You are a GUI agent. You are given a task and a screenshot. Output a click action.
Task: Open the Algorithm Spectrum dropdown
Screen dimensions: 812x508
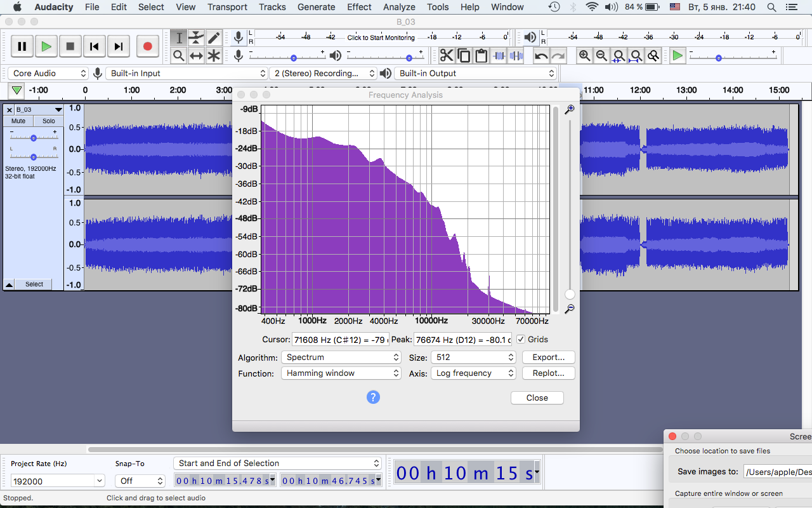341,358
